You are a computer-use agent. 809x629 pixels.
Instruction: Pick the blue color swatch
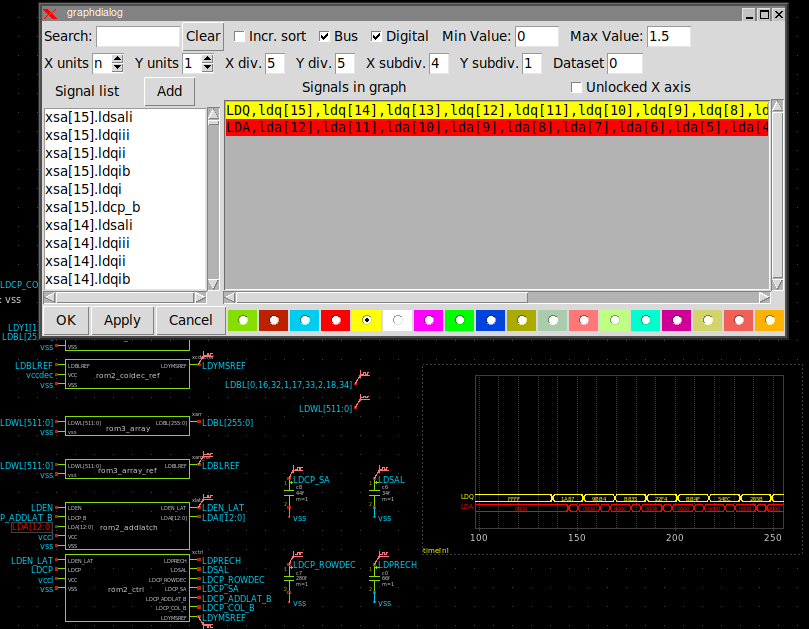click(x=490, y=320)
